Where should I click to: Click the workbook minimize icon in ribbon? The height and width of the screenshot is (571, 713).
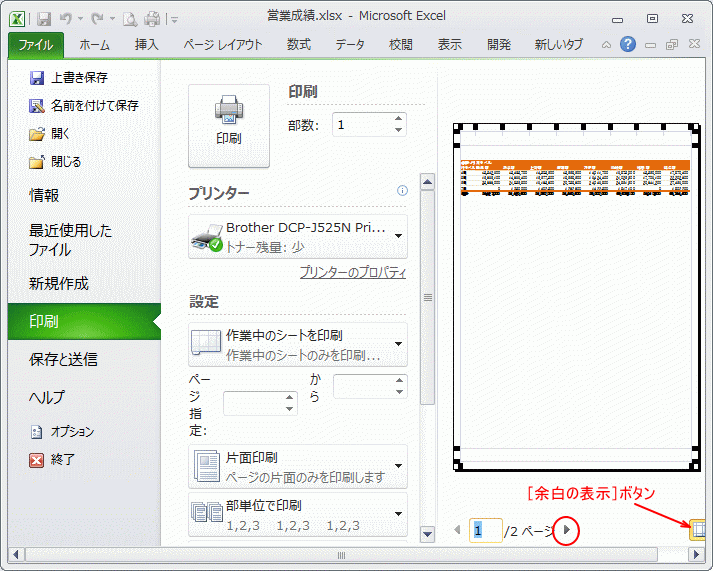point(650,45)
